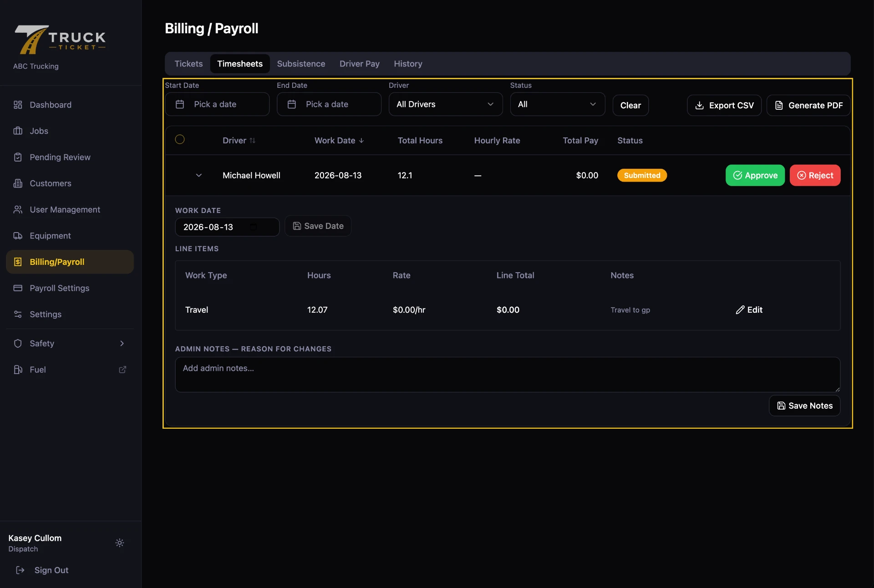
Task: Reject Michael Howell's timesheet
Action: [815, 175]
